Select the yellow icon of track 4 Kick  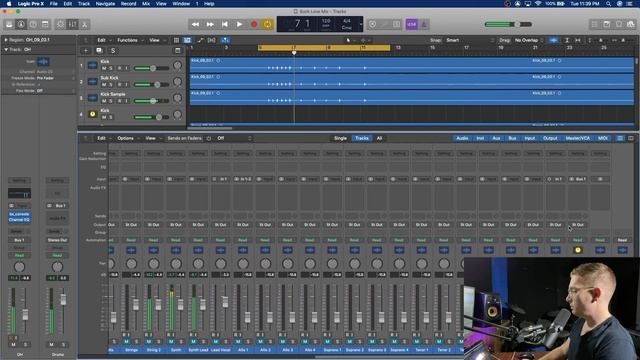click(93, 114)
